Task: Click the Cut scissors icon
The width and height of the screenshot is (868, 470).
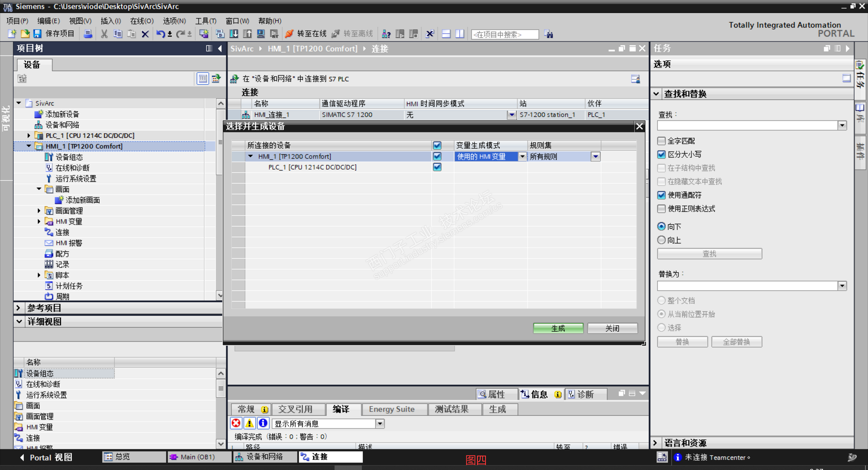Action: click(104, 34)
